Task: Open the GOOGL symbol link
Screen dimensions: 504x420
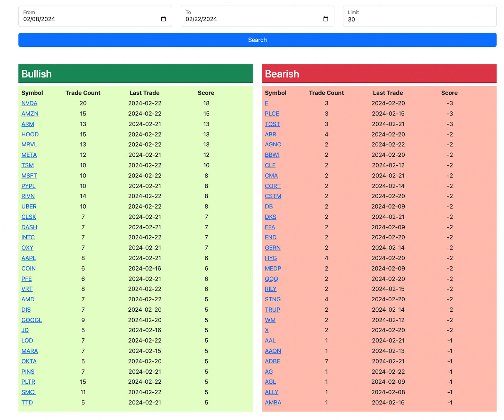Action: click(x=32, y=320)
